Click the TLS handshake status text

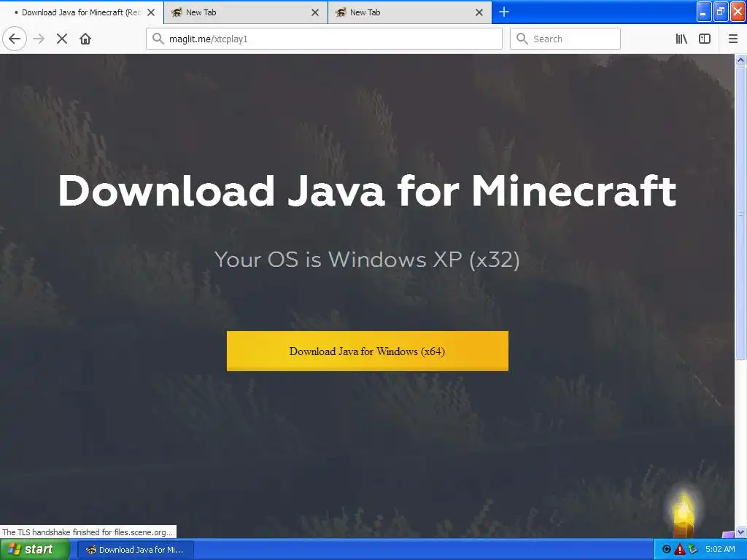click(88, 532)
